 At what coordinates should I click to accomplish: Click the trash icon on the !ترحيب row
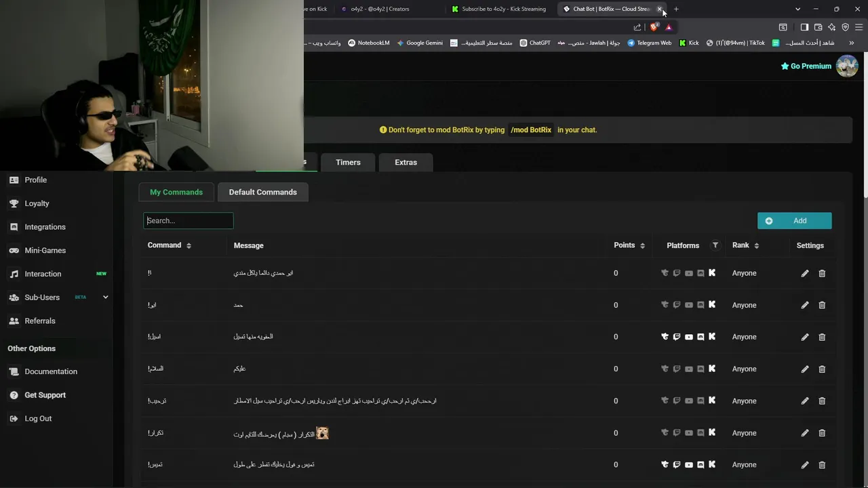822,401
